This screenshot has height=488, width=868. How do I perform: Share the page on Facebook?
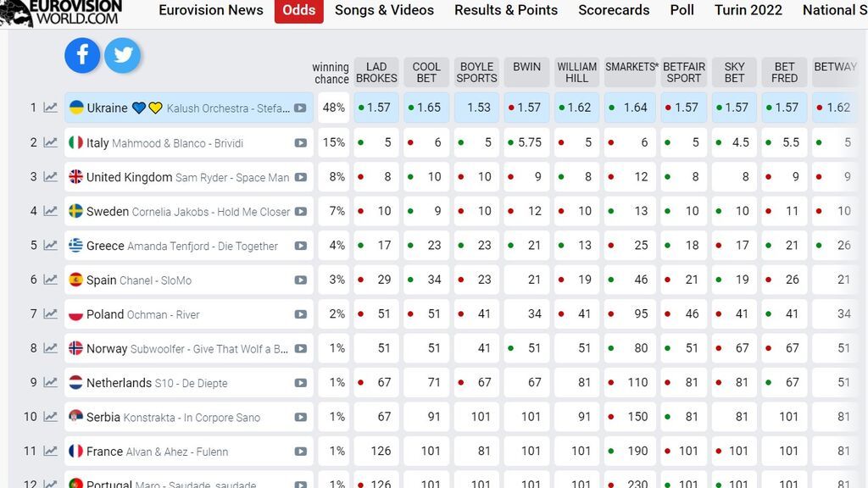[82, 55]
